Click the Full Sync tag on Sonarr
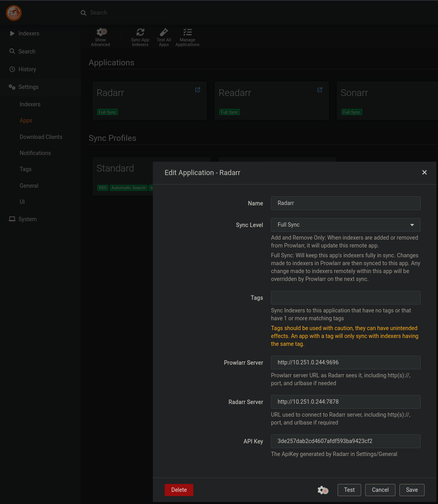Viewport: 438px width, 504px height. pyautogui.click(x=352, y=112)
